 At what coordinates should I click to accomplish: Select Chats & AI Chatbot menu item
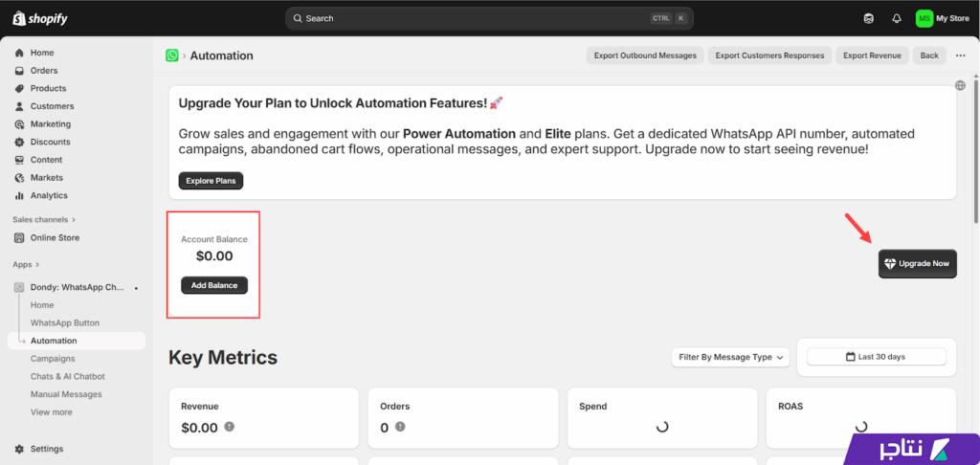coord(67,376)
